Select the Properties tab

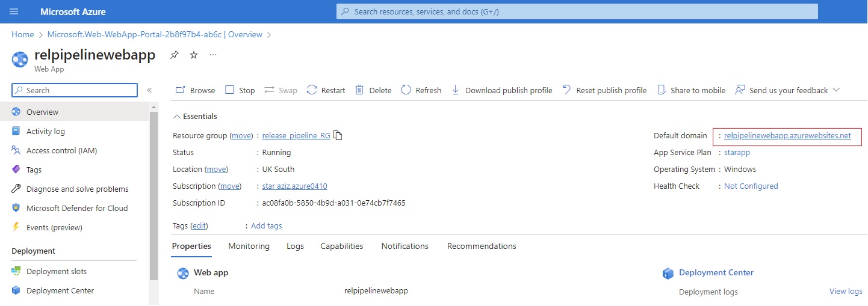pos(191,246)
